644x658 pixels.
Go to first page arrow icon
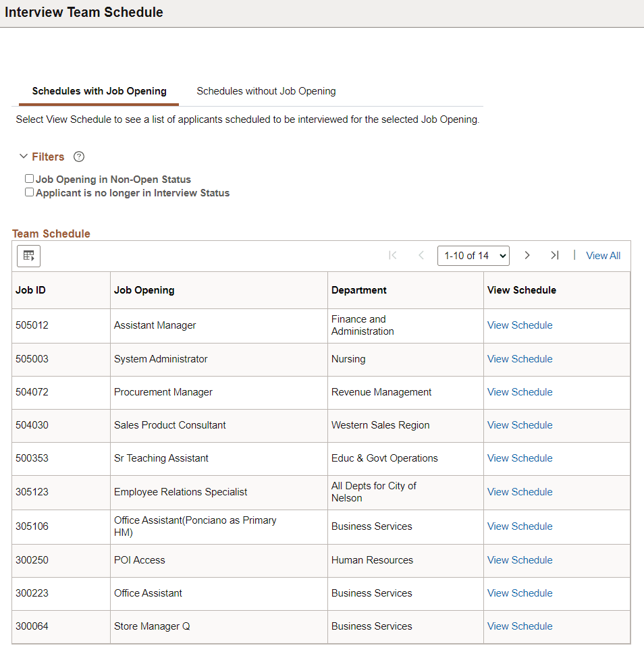(x=392, y=255)
